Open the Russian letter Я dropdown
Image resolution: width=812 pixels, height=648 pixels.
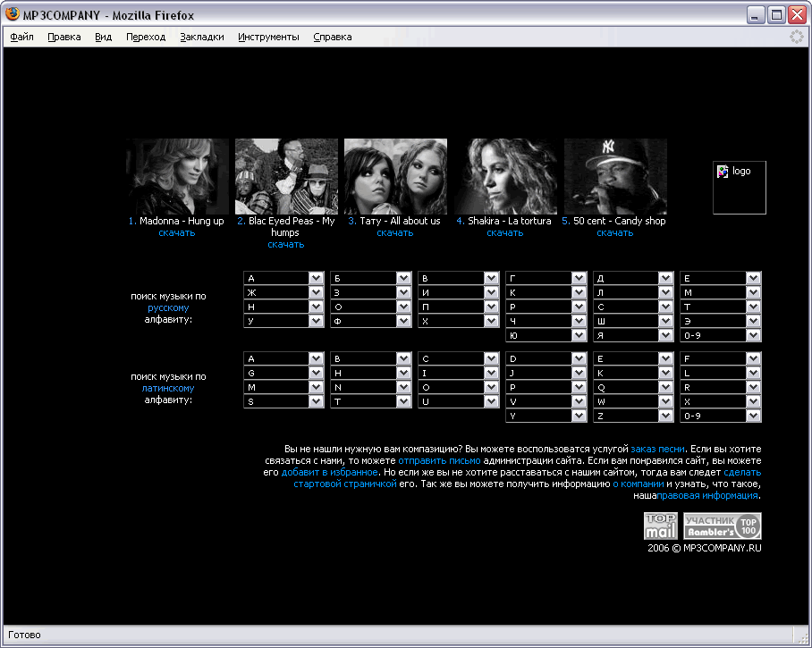click(x=633, y=335)
